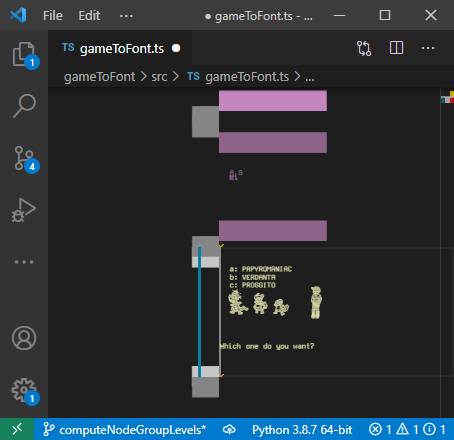The image size is (454, 440).
Task: Open Manage gear settings icon
Action: [24, 390]
